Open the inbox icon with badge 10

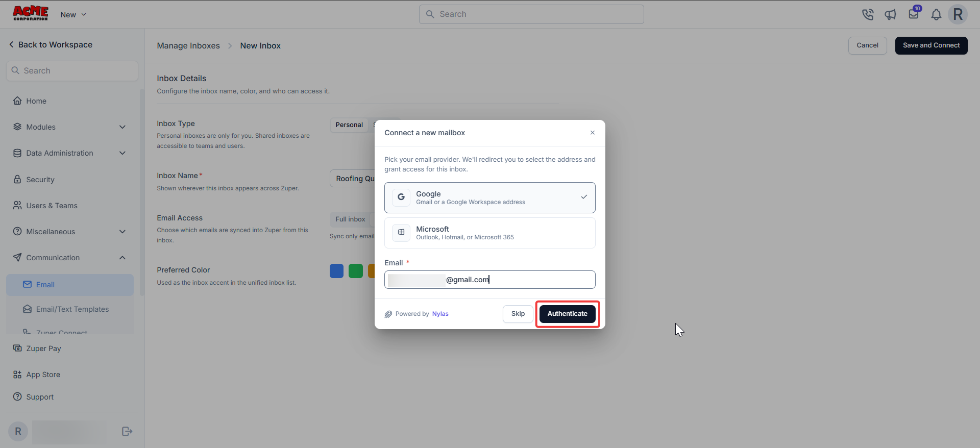tap(914, 14)
